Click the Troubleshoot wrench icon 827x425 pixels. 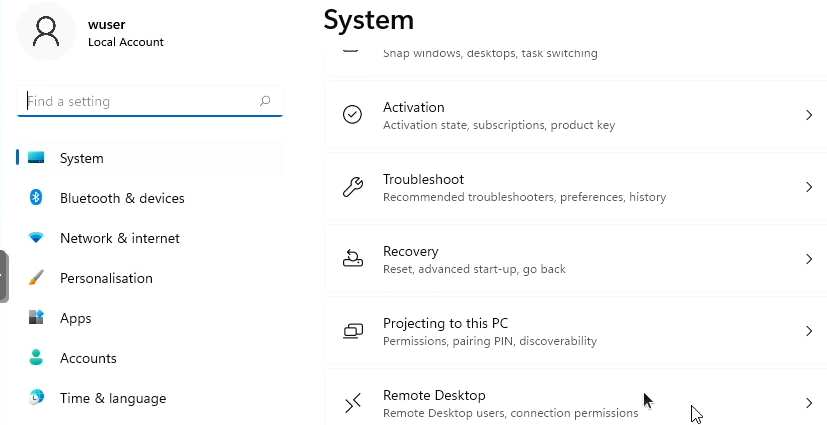click(353, 187)
